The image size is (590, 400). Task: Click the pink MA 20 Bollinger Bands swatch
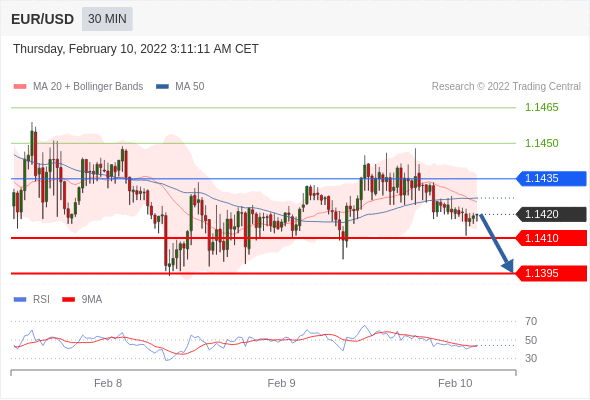click(20, 87)
